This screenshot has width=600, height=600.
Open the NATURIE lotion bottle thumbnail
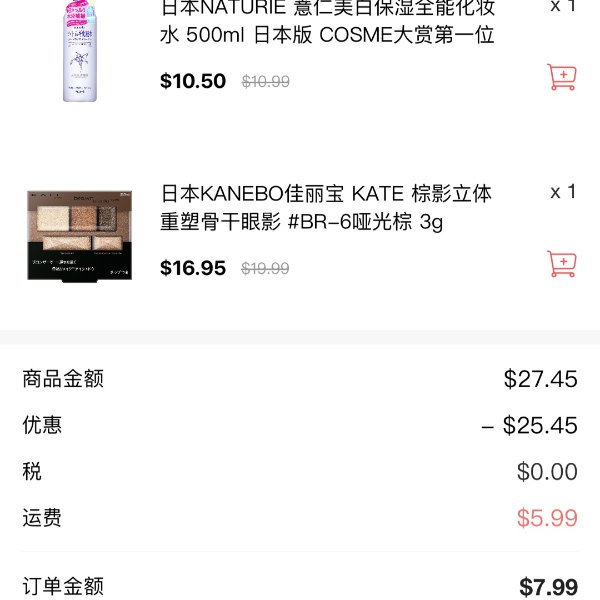tap(80, 51)
